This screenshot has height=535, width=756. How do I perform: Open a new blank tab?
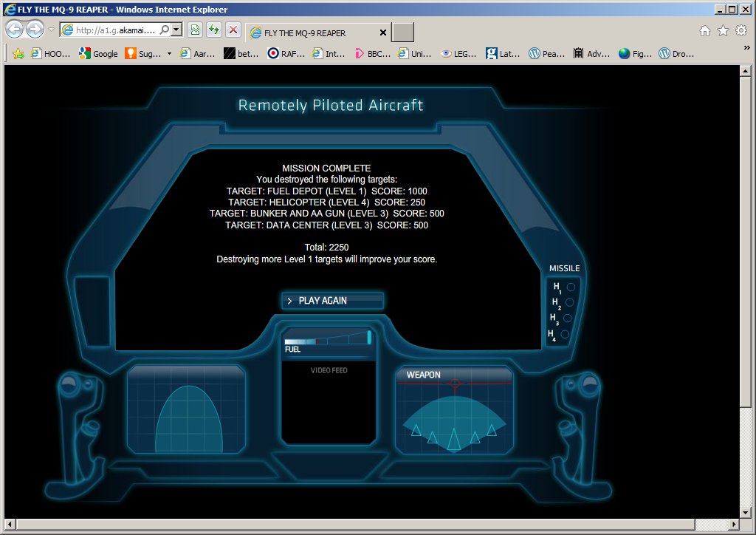click(402, 33)
